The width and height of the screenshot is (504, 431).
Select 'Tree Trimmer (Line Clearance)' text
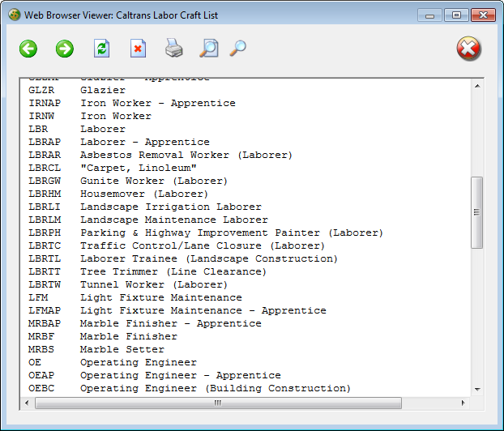pyautogui.click(x=173, y=271)
